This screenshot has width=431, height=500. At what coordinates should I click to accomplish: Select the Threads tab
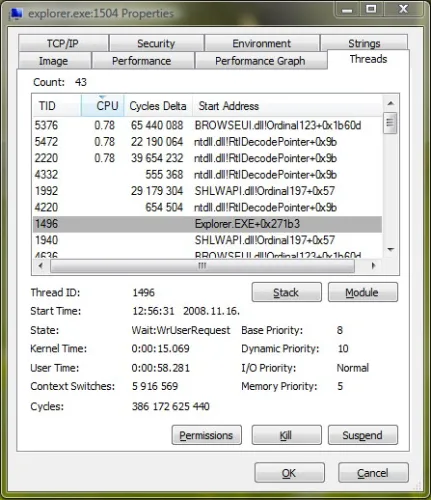pyautogui.click(x=368, y=59)
